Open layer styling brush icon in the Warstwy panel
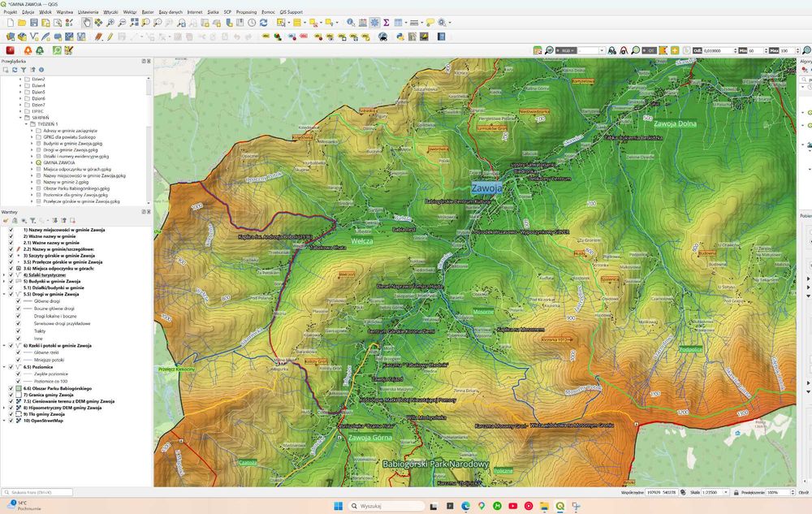The height and width of the screenshot is (514, 812). (x=6, y=221)
